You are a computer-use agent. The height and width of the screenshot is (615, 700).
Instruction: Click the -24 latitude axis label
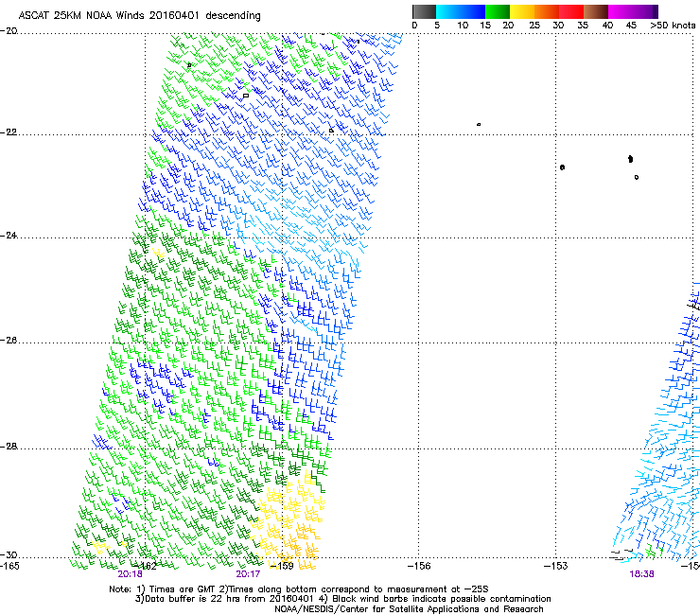(x=9, y=236)
